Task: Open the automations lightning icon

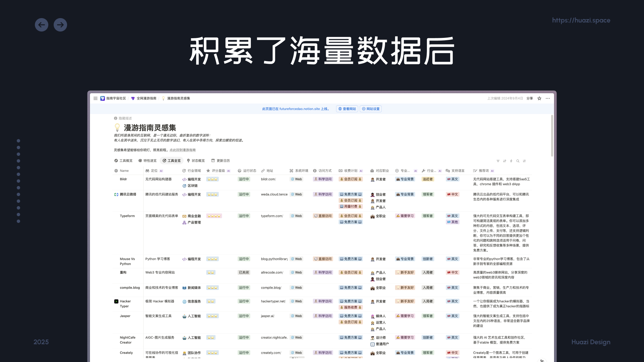Action: 511,161
